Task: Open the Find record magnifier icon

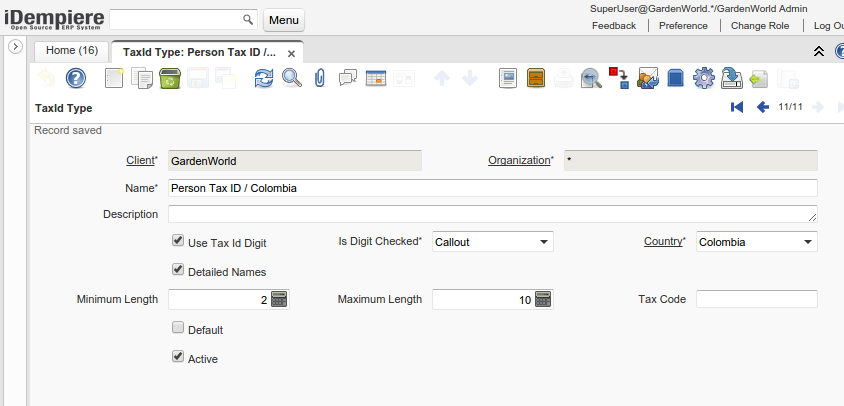Action: 291,78
